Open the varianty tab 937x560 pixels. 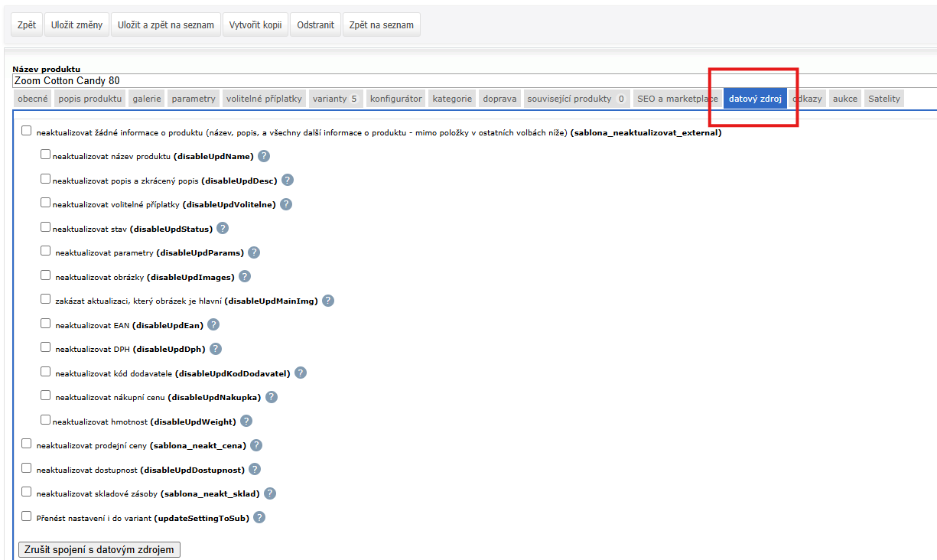pyautogui.click(x=335, y=99)
